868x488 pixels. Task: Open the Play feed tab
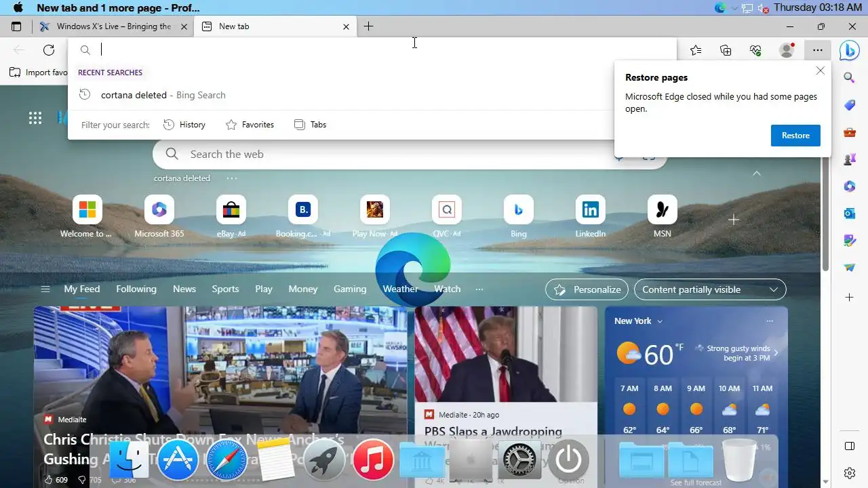[264, 289]
